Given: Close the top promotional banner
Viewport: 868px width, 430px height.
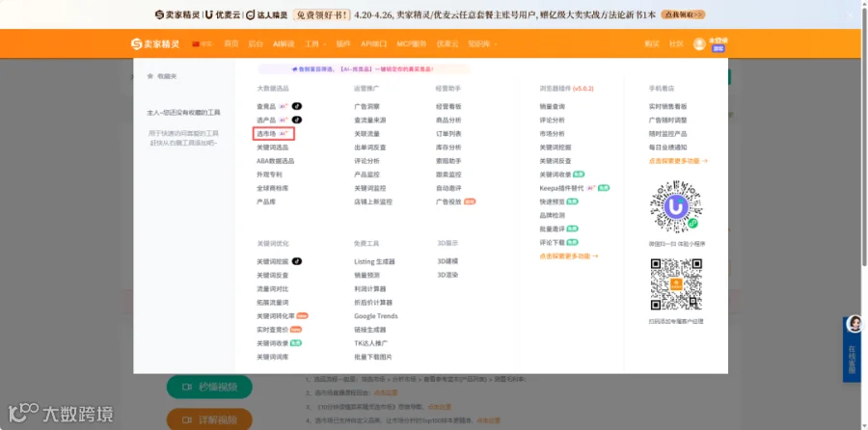Looking at the screenshot, I should (851, 14).
